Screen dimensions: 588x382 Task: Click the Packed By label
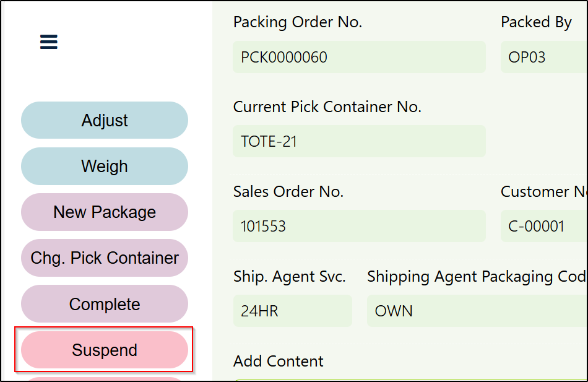click(x=536, y=22)
